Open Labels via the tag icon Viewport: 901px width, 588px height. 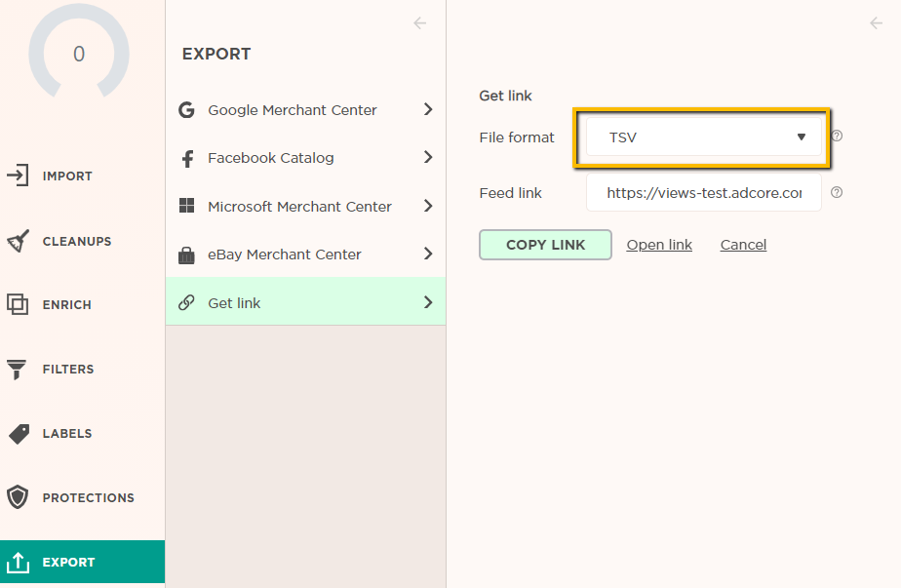18,434
